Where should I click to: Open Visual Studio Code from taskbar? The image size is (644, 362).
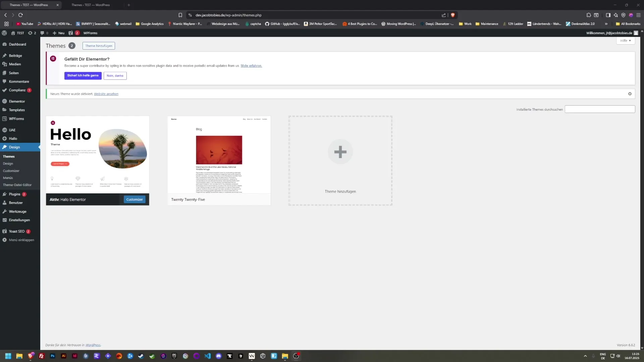pyautogui.click(x=207, y=356)
